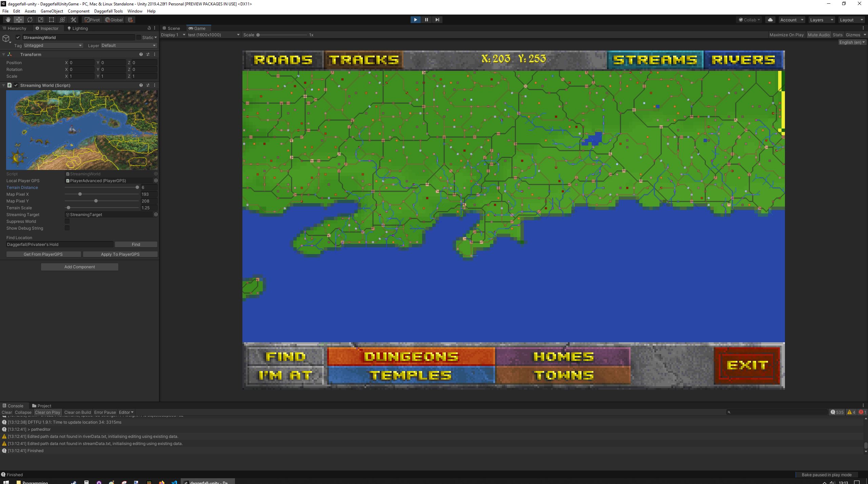Open Transform component help icon

(x=141, y=54)
